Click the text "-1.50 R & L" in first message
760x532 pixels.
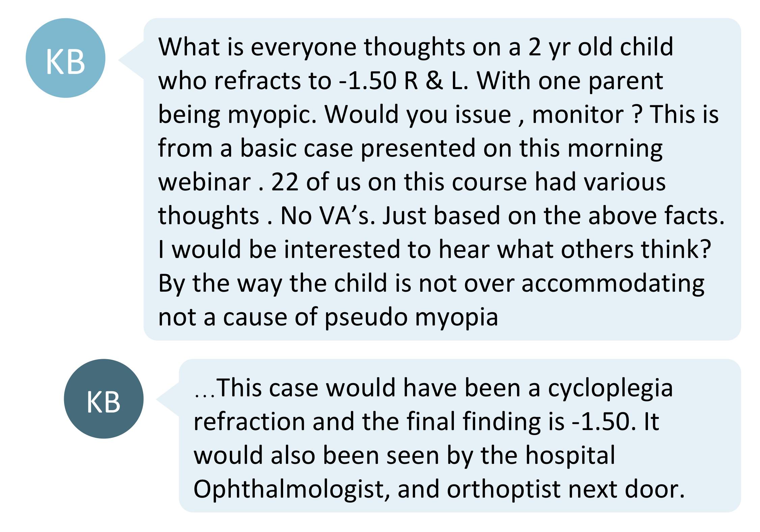click(404, 81)
